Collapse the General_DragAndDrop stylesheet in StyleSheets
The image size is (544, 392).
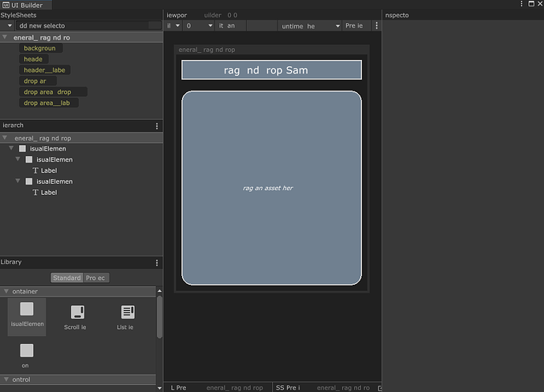pyautogui.click(x=5, y=37)
